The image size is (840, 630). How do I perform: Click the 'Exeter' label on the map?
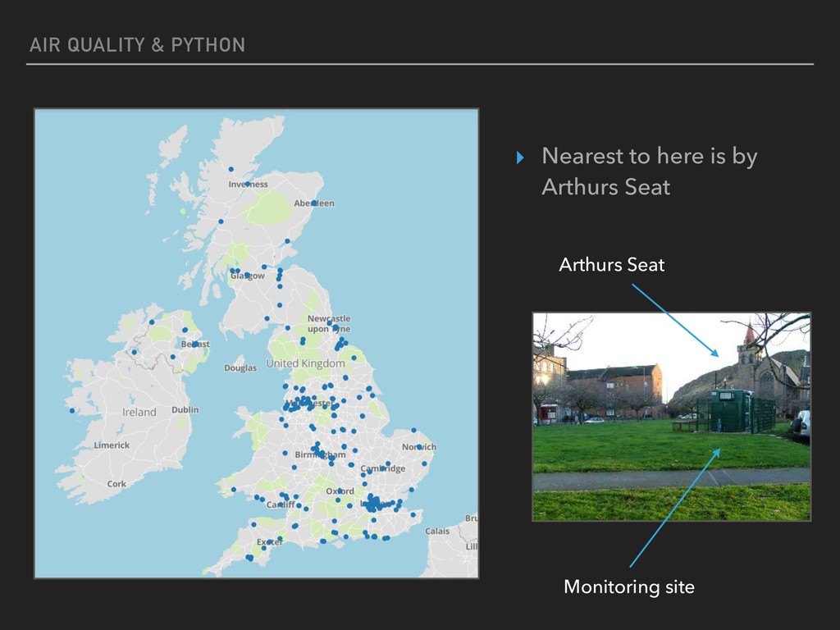click(x=269, y=542)
